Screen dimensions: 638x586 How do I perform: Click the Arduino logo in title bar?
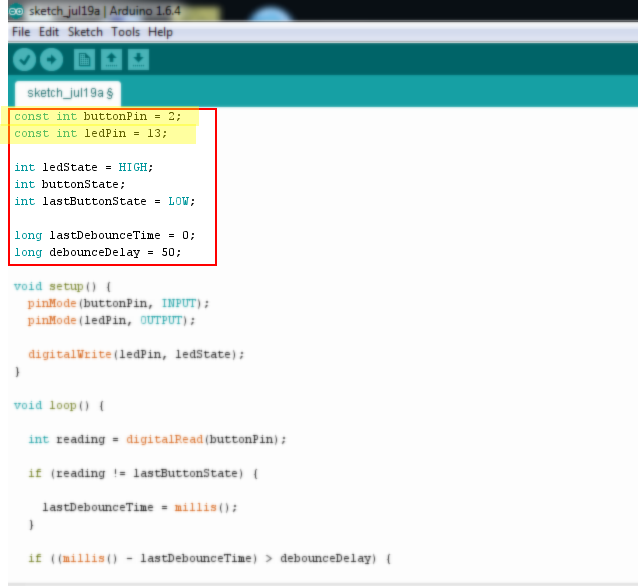pyautogui.click(x=16, y=11)
